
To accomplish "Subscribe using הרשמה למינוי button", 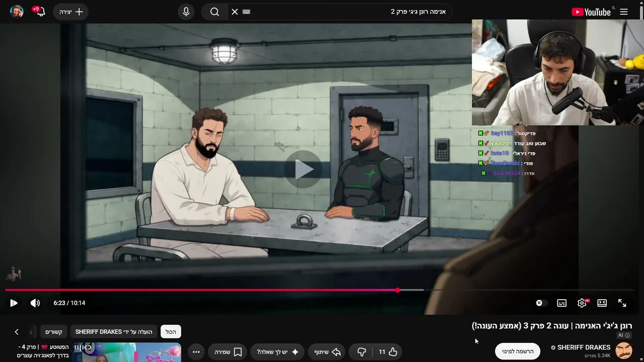I will click(x=518, y=351).
